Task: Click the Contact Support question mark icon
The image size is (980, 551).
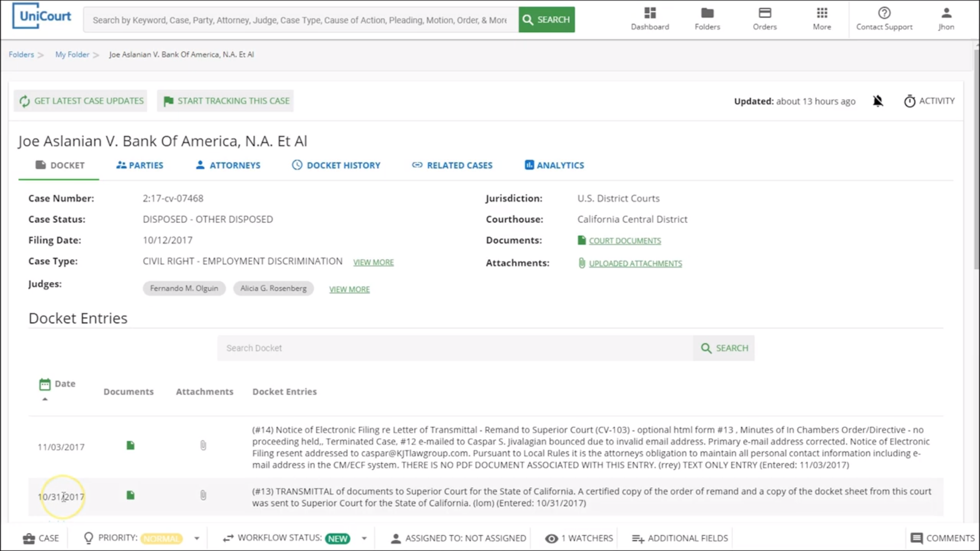Action: pos(884,13)
